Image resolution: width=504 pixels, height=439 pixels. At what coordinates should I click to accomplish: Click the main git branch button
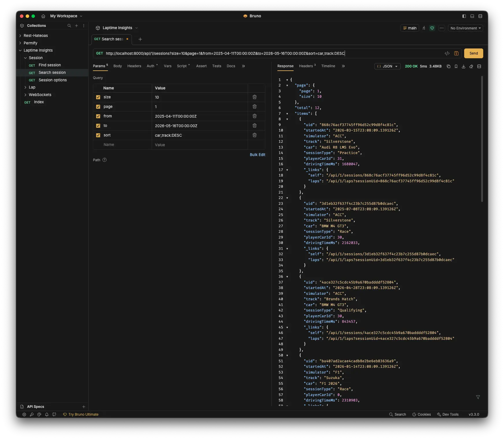point(410,28)
